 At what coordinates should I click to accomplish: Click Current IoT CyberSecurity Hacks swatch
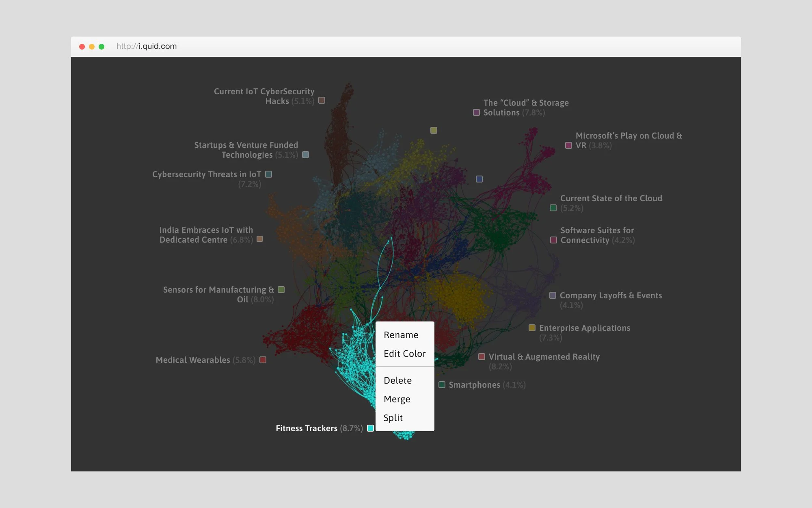pos(322,100)
